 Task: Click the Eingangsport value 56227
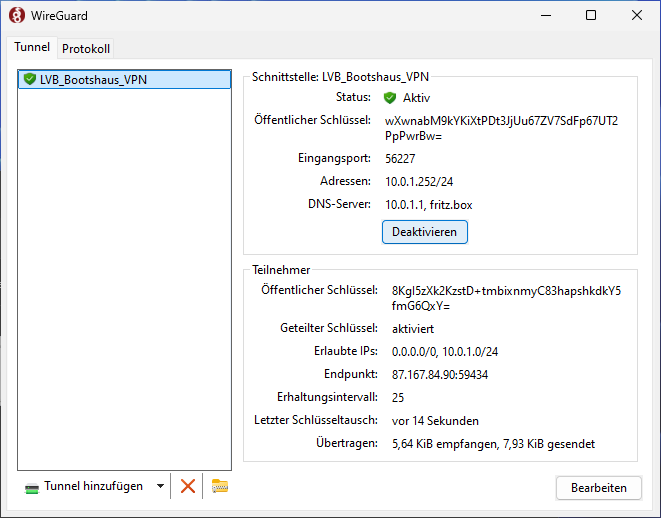[x=400, y=159]
